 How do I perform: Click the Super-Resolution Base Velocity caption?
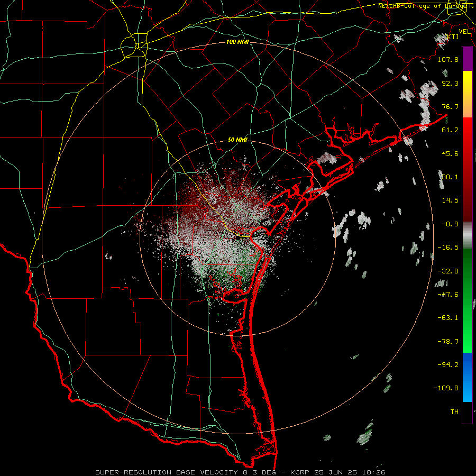point(241,472)
